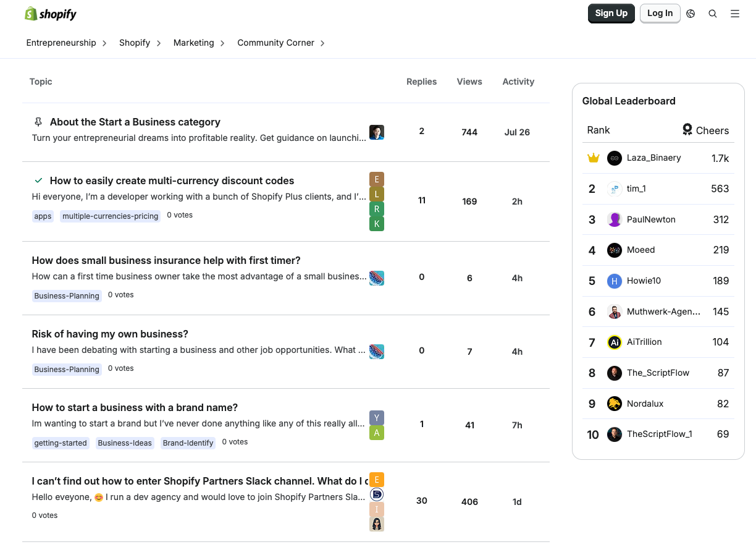This screenshot has height=547, width=756.
Task: Click the AiTrillion avatar icon
Action: (x=614, y=342)
